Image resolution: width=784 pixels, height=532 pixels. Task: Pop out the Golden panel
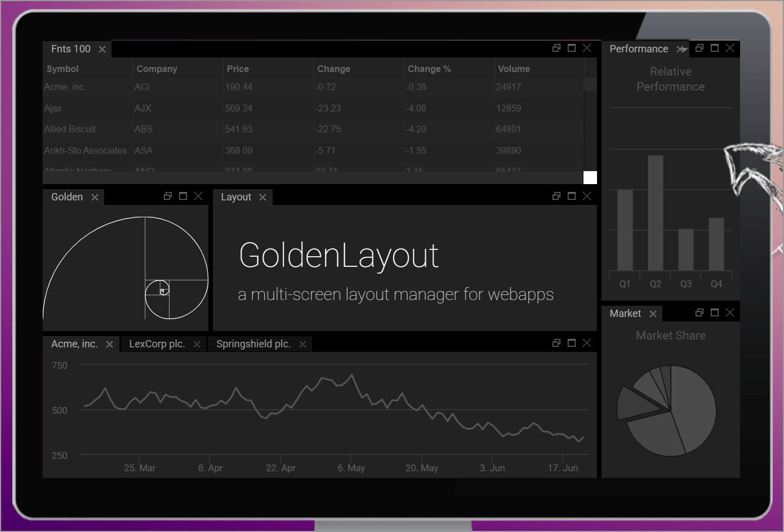(x=168, y=196)
